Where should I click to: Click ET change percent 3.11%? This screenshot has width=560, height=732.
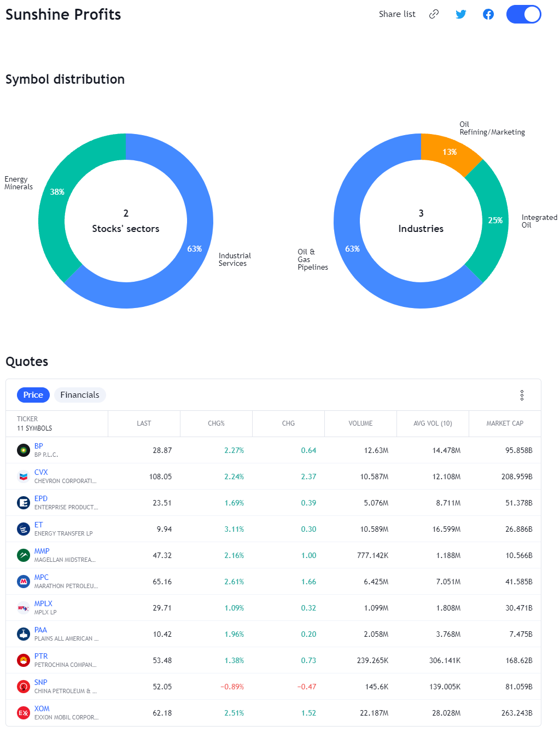[x=234, y=529]
